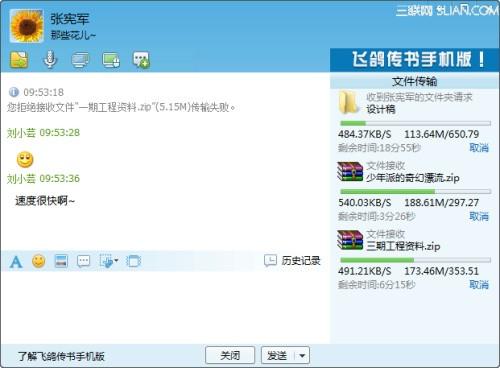Open the 了解飞鸽传书手机版 link
This screenshot has width=500, height=368.
(61, 356)
